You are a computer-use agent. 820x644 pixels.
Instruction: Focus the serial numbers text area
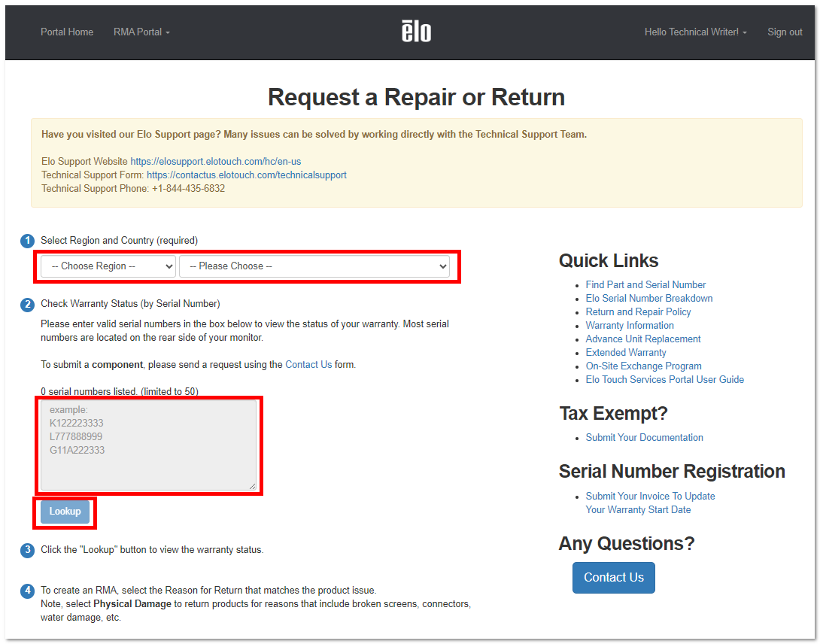point(148,445)
